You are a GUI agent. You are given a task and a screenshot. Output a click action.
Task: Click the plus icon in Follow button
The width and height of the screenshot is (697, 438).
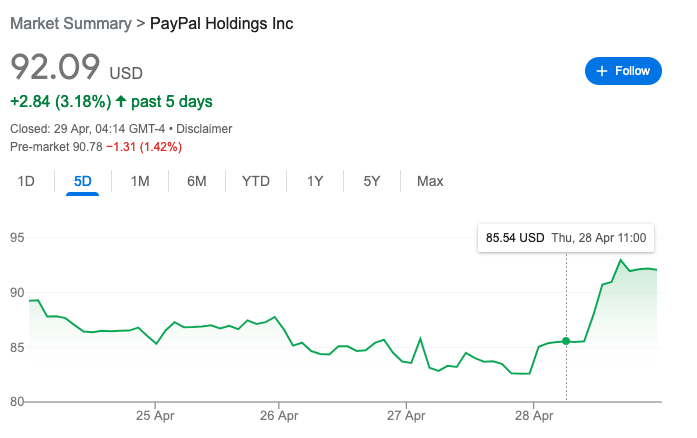pyautogui.click(x=601, y=71)
